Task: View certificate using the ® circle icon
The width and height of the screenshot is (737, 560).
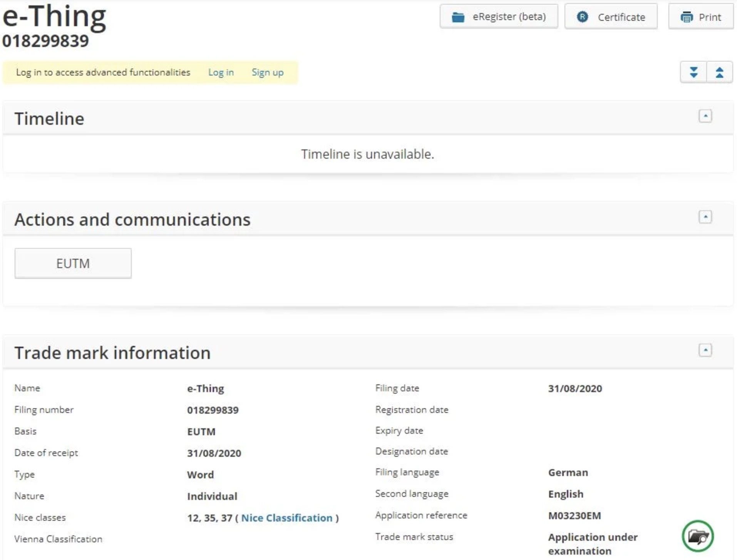Action: tap(582, 16)
